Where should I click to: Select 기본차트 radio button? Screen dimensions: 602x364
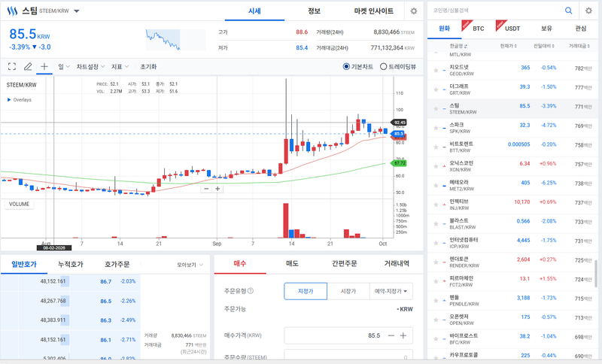[346, 67]
